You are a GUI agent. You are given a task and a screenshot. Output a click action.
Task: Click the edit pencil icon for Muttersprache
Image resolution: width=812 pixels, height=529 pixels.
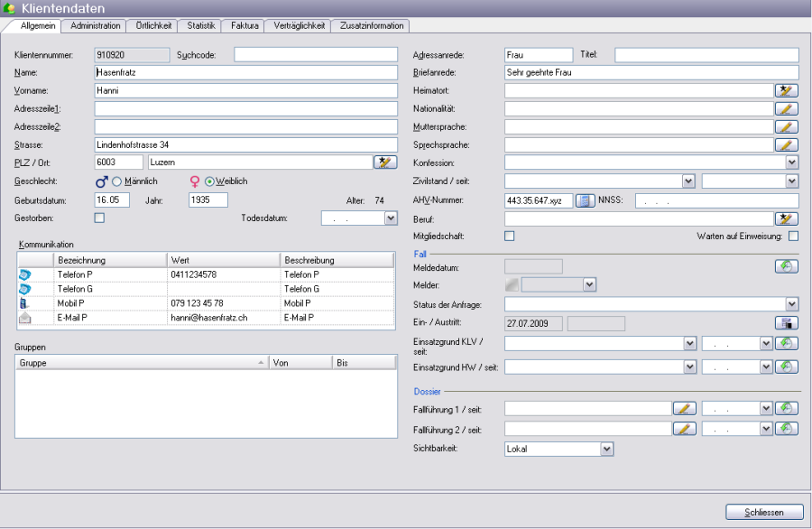(x=787, y=126)
